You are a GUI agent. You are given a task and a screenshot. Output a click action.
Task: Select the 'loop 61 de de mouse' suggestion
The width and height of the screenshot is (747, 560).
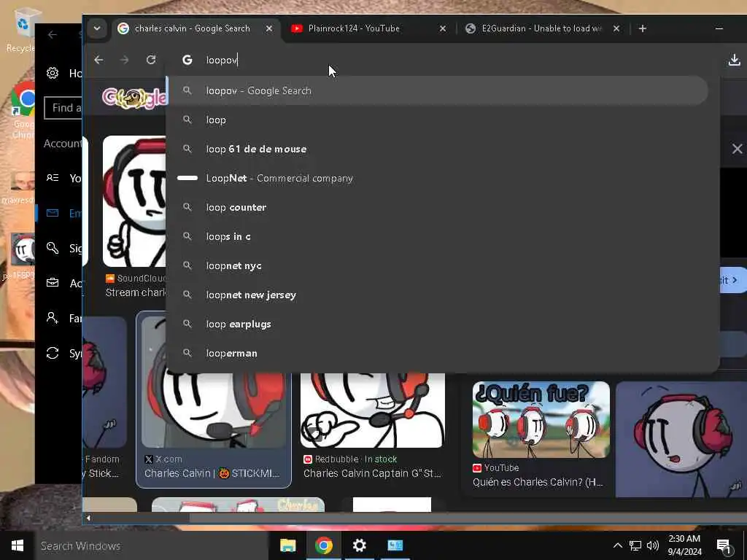[x=438, y=149]
